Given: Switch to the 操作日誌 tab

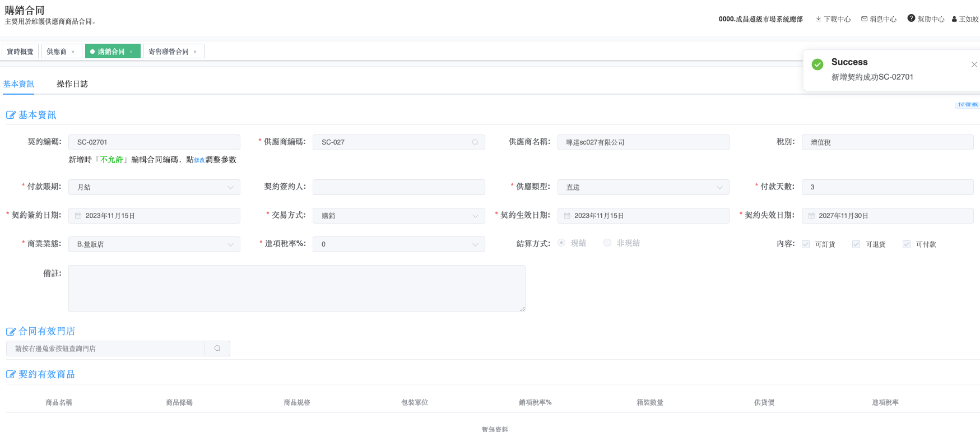Looking at the screenshot, I should pyautogui.click(x=72, y=84).
